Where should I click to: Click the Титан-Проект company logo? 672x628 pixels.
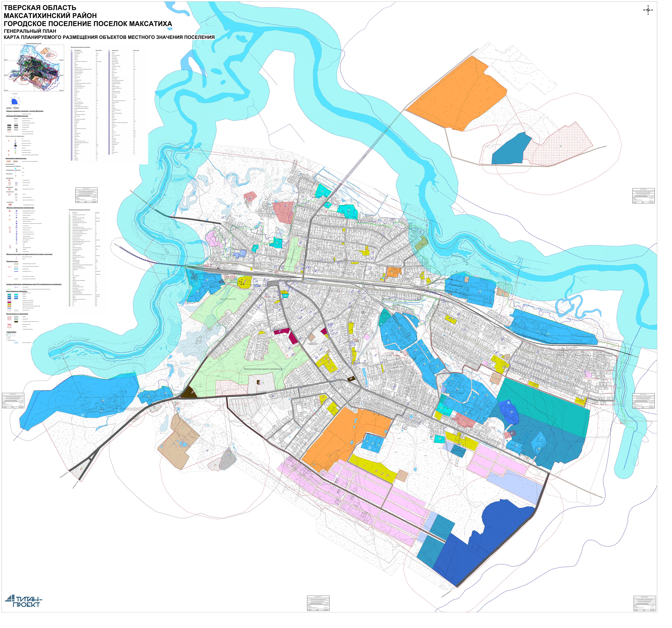pyautogui.click(x=24, y=601)
